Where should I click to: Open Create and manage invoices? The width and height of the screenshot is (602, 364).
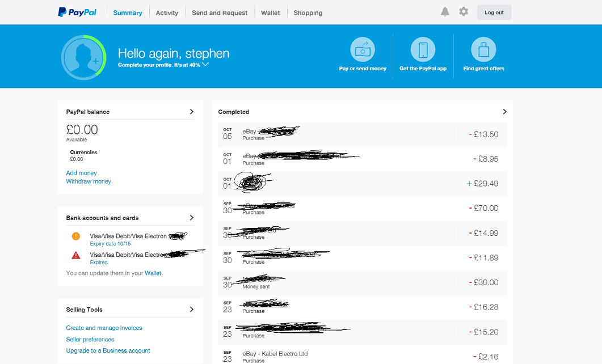[104, 328]
